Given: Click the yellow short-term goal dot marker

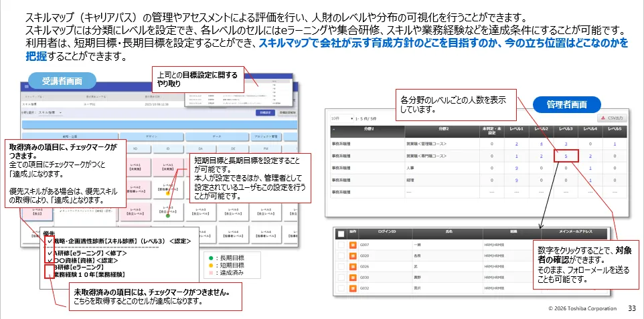Looking at the screenshot, I should tap(168, 193).
